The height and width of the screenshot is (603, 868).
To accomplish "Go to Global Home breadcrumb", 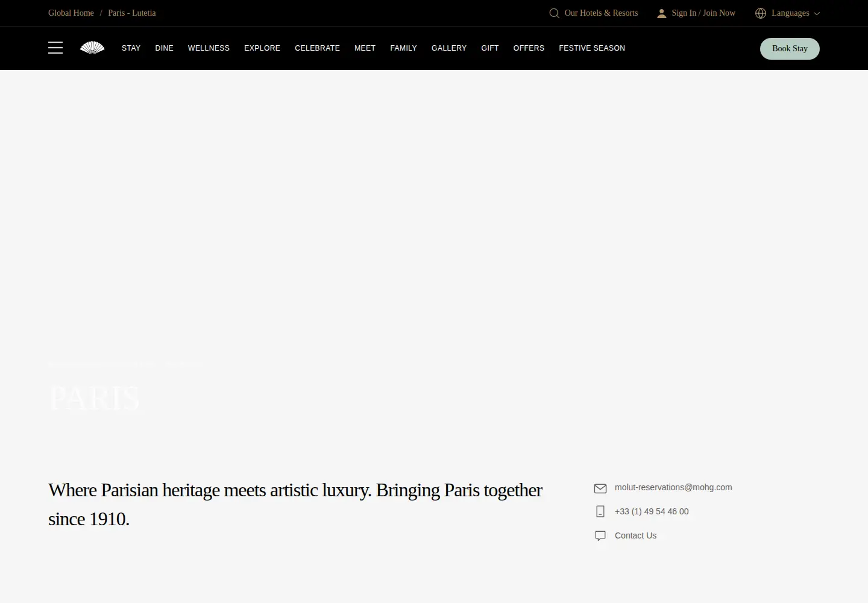I will tap(71, 13).
